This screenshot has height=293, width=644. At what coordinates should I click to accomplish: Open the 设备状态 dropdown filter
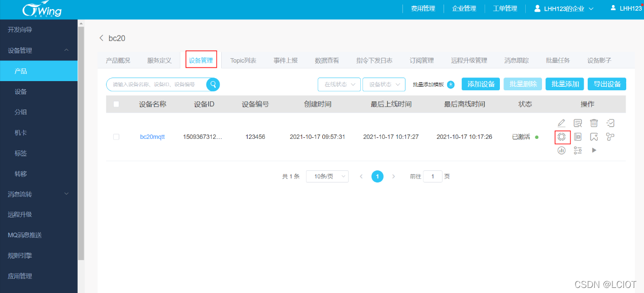pyautogui.click(x=384, y=84)
